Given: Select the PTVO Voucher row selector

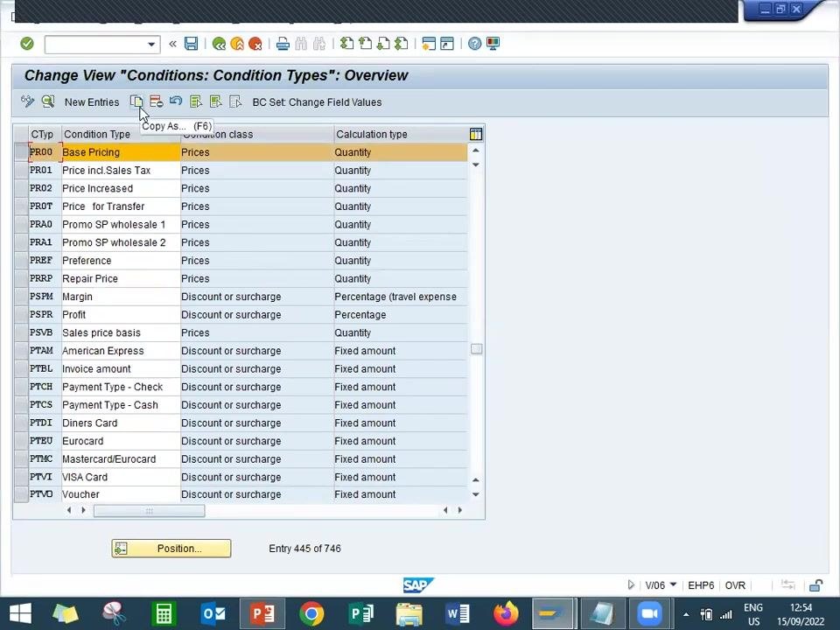Looking at the screenshot, I should 21,493.
